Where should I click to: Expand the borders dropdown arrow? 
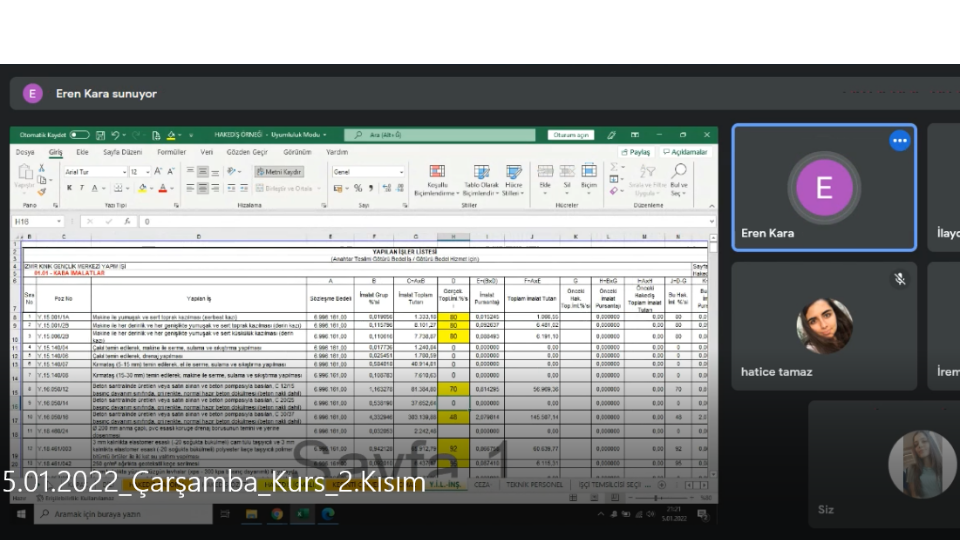[127, 189]
